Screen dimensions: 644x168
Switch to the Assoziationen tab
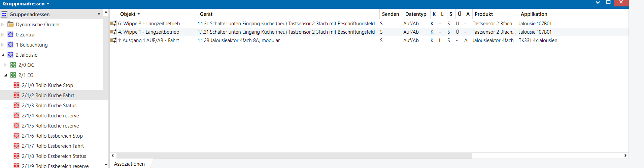tap(129, 164)
